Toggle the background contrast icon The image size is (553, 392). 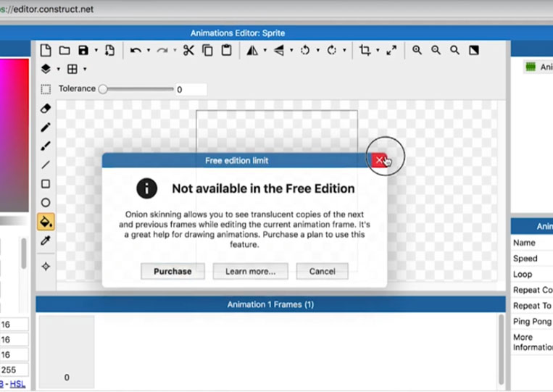[474, 51]
